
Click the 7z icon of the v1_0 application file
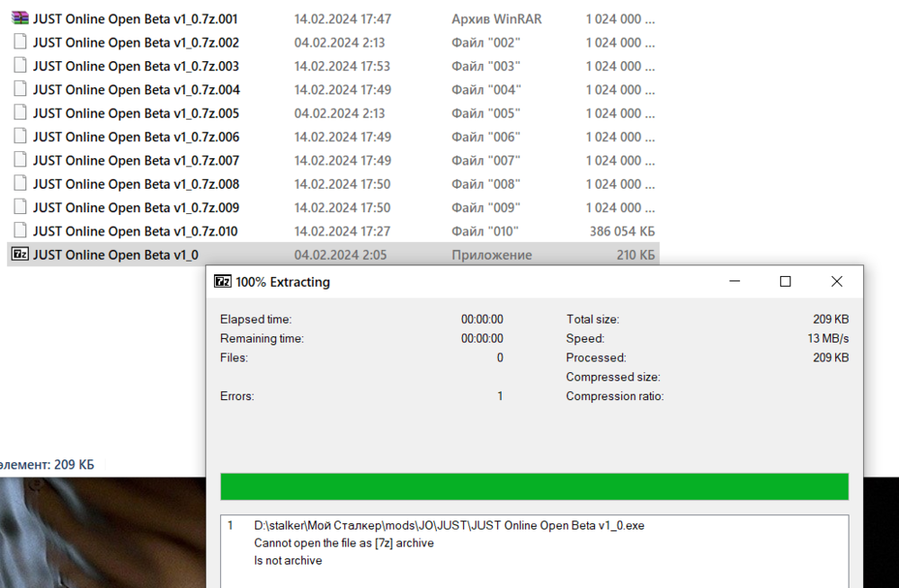pos(20,254)
